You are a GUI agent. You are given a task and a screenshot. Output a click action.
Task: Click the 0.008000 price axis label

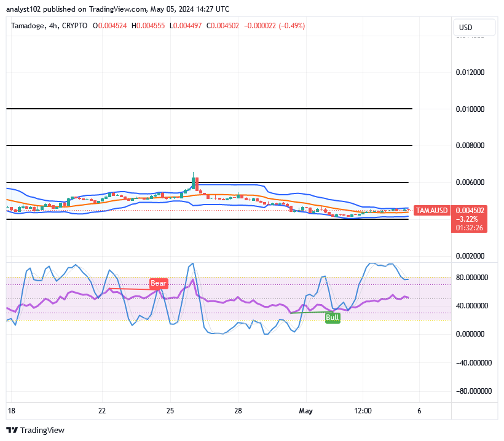click(x=470, y=146)
